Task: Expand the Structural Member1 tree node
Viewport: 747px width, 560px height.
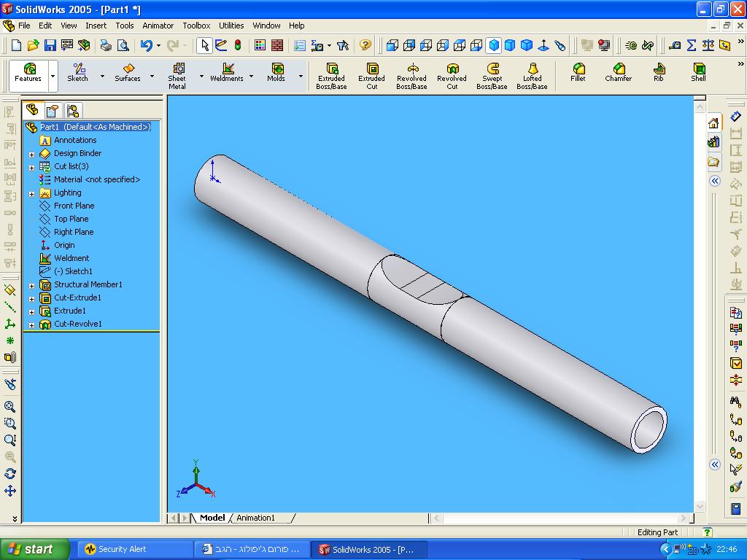Action: pos(32,285)
